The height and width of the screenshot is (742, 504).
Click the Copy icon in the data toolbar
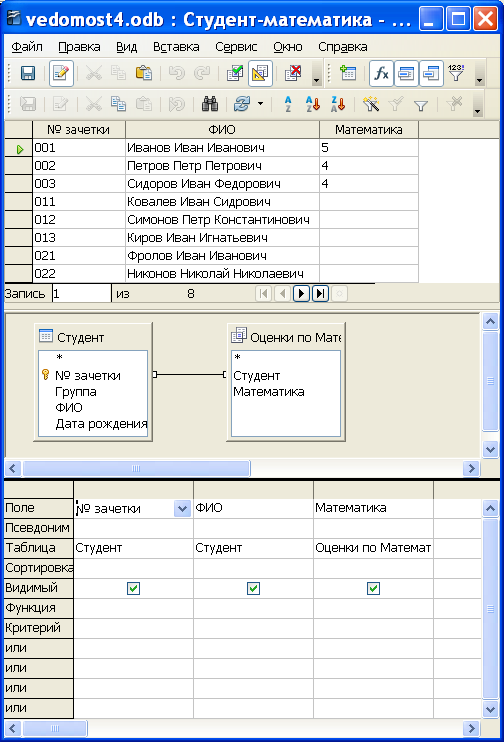tap(118, 104)
